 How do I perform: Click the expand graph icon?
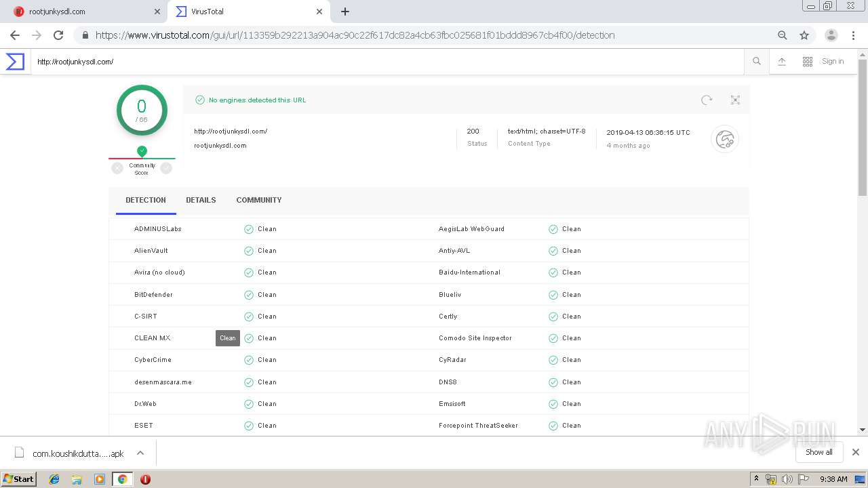pyautogui.click(x=735, y=100)
